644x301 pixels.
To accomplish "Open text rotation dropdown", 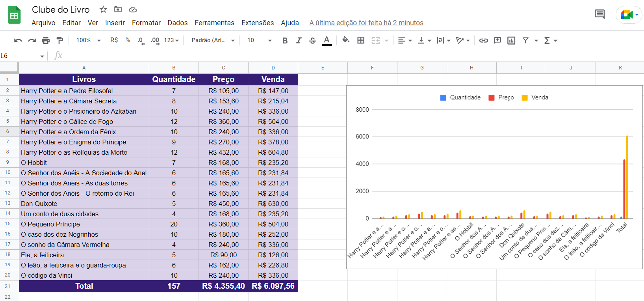I will (x=463, y=40).
